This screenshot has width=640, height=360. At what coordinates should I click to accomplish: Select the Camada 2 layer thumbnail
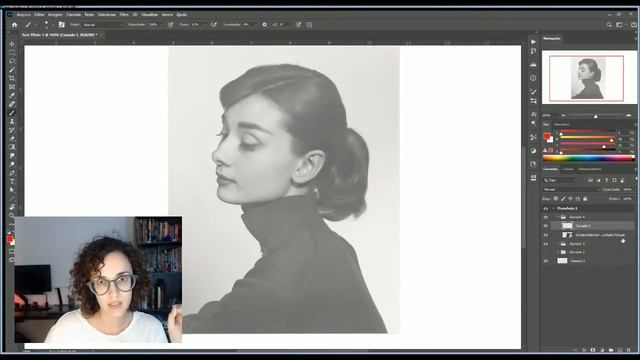coord(567,226)
